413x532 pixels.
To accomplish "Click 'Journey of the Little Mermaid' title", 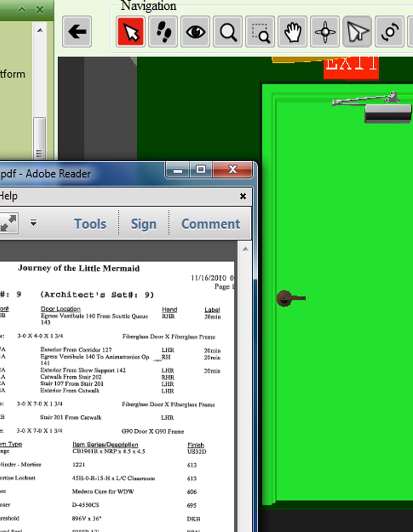I will tap(79, 268).
